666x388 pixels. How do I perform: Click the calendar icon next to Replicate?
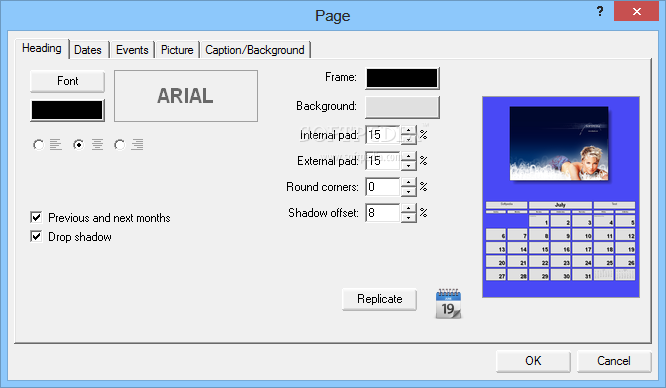coord(448,304)
